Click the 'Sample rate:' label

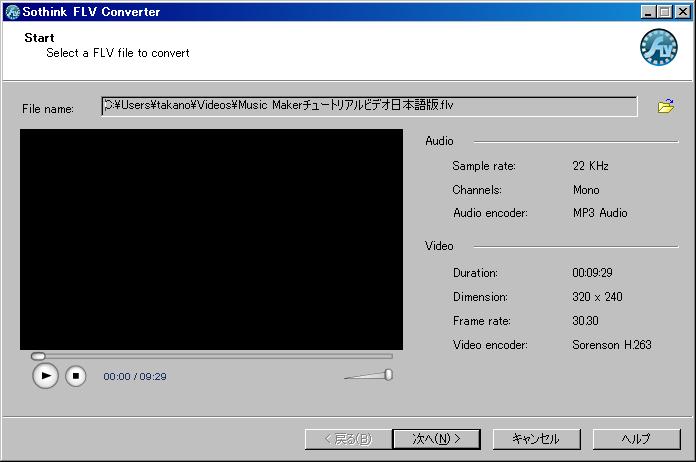[x=484, y=166]
